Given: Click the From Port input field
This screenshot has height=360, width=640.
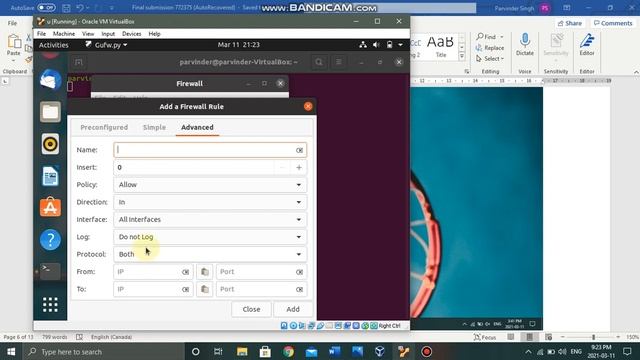Looking at the screenshot, I should click(x=261, y=272).
